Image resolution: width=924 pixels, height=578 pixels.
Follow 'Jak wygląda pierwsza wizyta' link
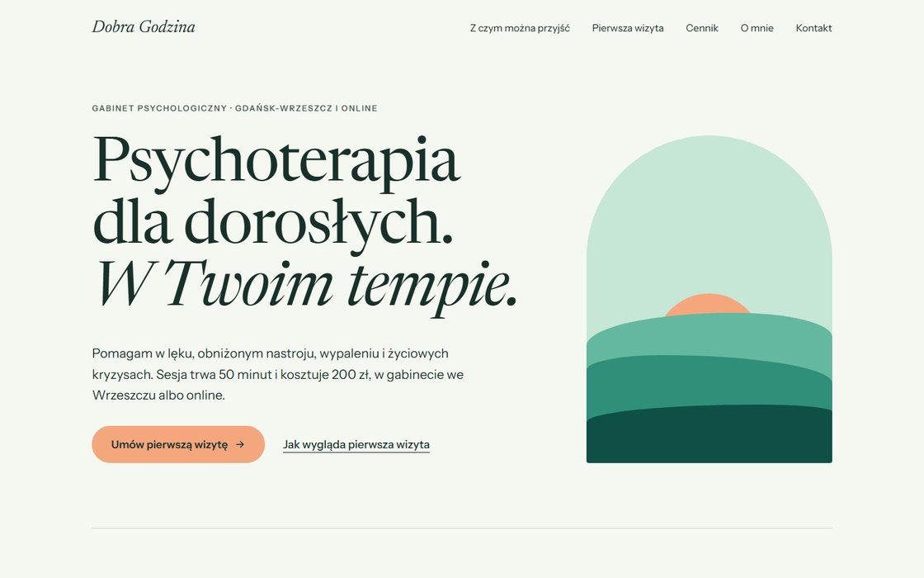click(x=356, y=444)
